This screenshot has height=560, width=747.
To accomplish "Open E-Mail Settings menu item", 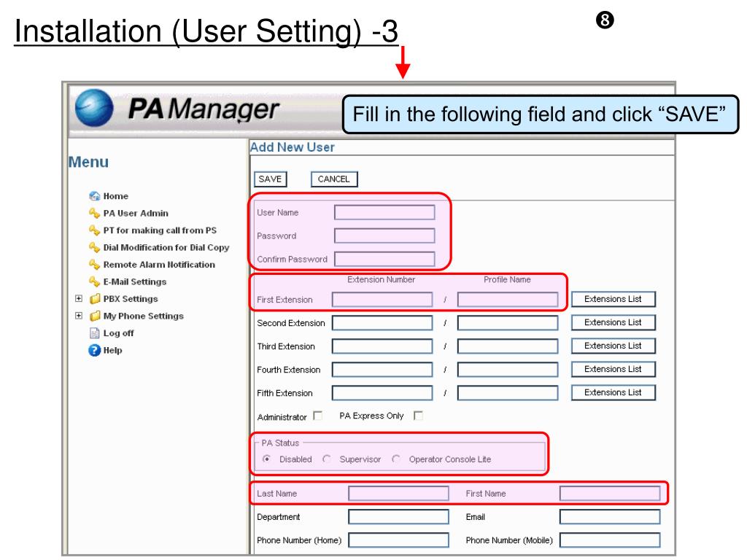I will click(135, 281).
